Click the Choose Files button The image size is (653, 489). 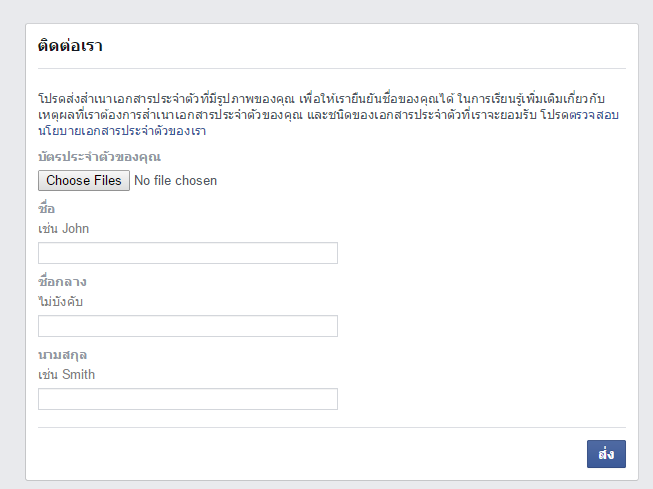click(84, 181)
